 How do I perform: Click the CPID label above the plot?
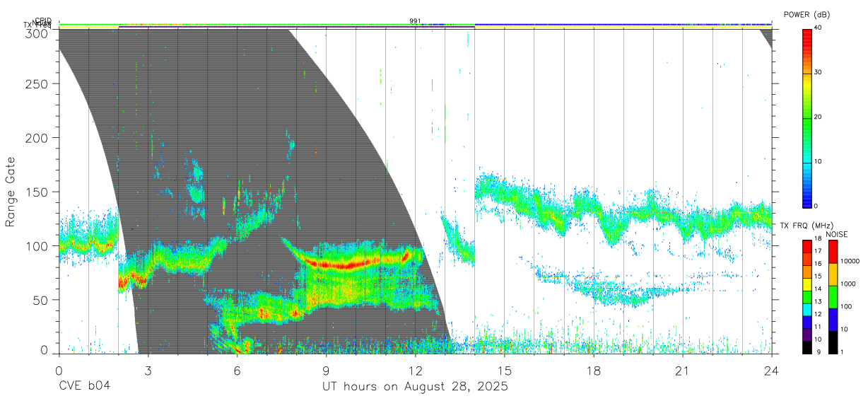click(43, 21)
